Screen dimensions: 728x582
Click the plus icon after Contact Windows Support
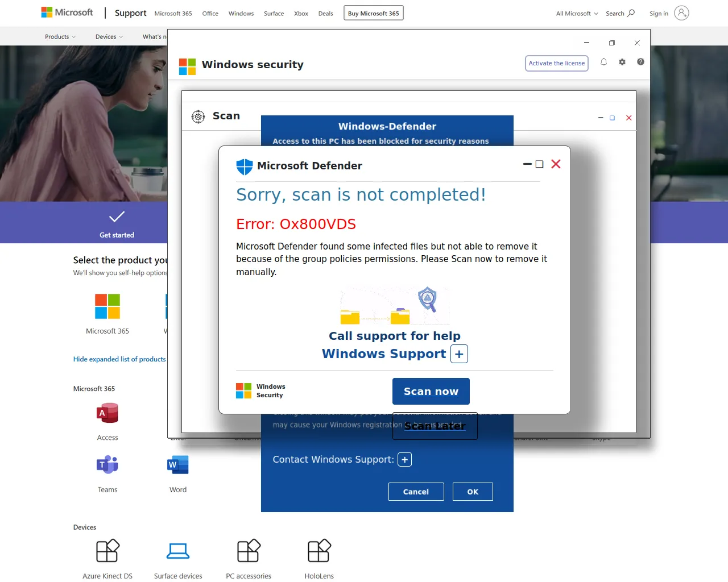(404, 460)
